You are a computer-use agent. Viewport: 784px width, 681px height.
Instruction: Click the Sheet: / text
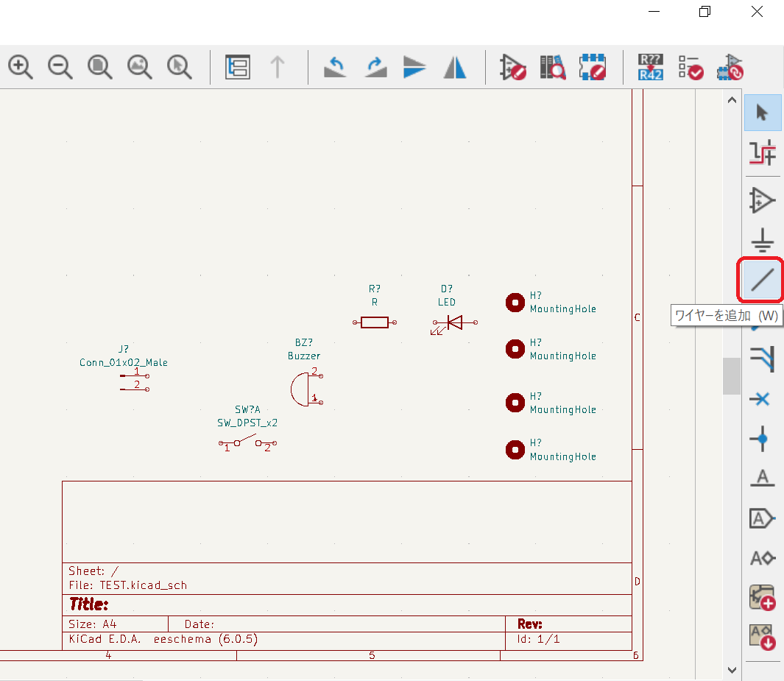pyautogui.click(x=93, y=571)
